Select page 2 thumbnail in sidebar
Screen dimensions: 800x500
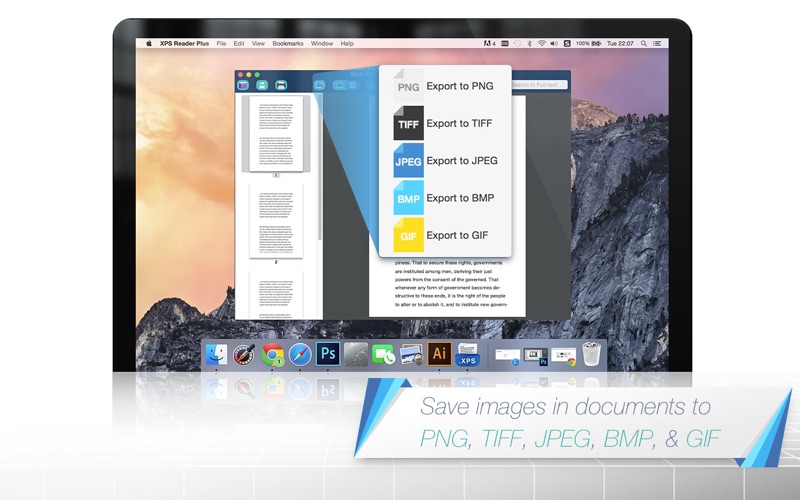276,221
